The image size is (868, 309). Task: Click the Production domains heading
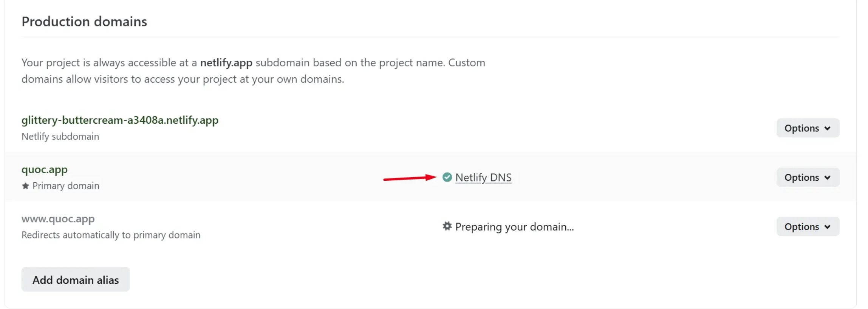[84, 22]
